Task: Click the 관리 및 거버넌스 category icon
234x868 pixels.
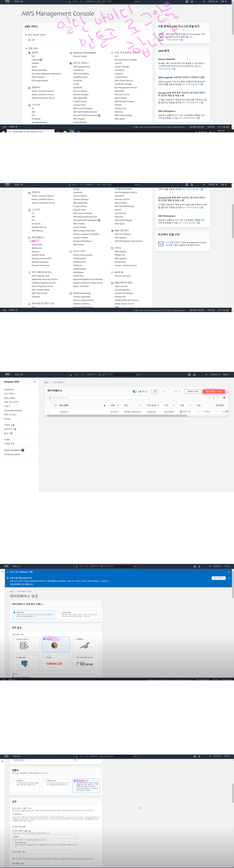Action: [x=71, y=63]
